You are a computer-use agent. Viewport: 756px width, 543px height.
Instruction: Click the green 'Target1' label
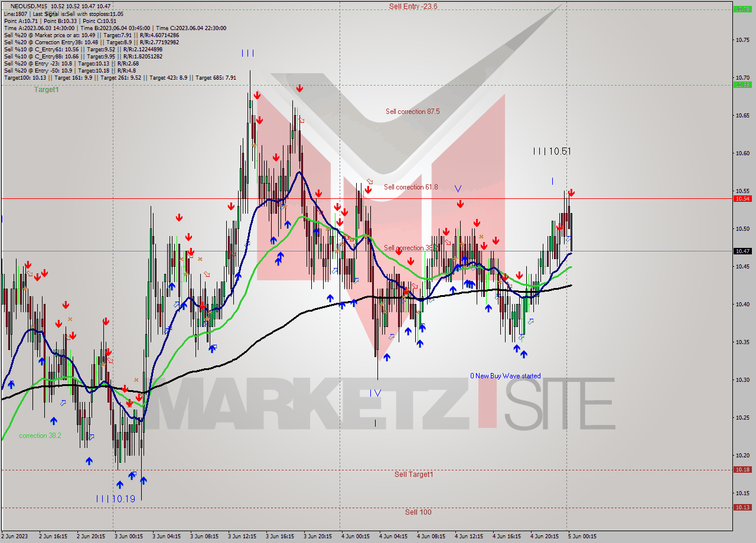(x=46, y=90)
